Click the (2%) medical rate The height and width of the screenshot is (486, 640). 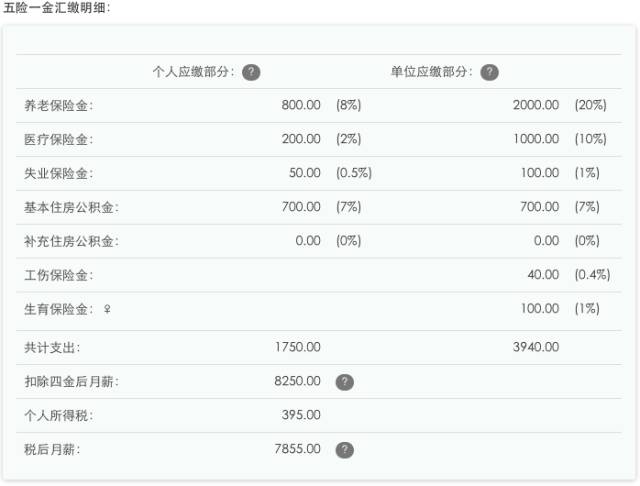[349, 139]
